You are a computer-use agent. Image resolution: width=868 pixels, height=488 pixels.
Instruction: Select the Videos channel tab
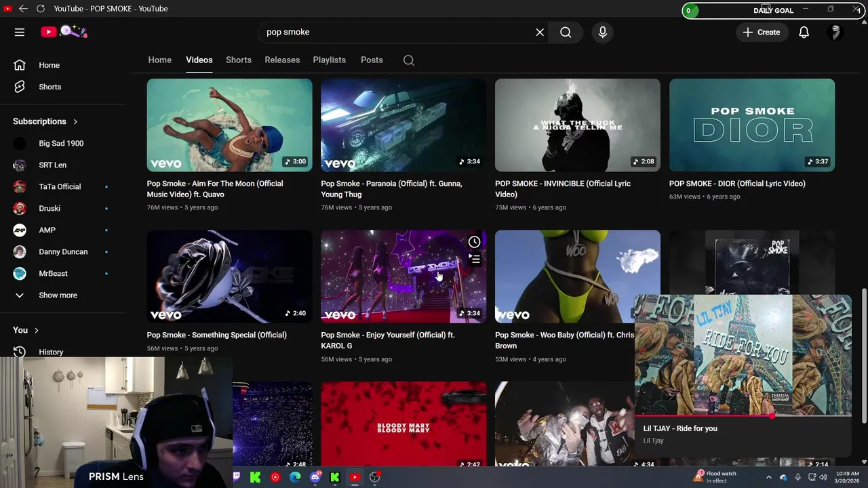pyautogui.click(x=199, y=60)
